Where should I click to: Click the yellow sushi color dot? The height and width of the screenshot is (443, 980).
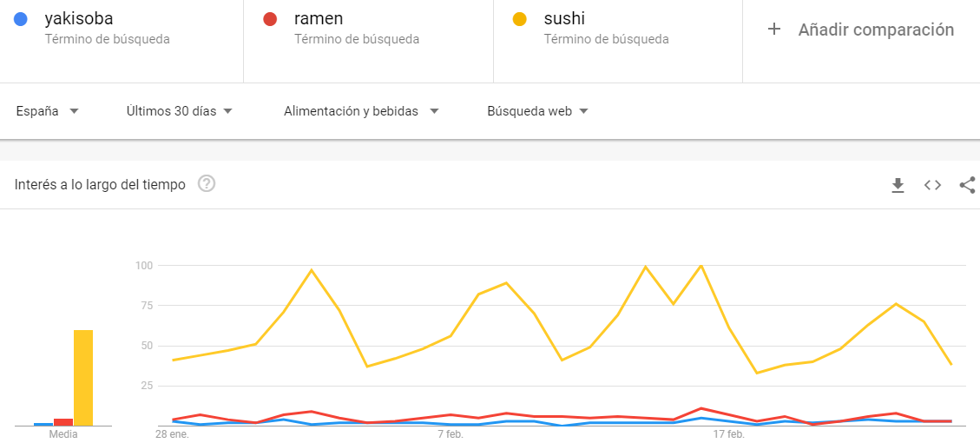(x=520, y=19)
